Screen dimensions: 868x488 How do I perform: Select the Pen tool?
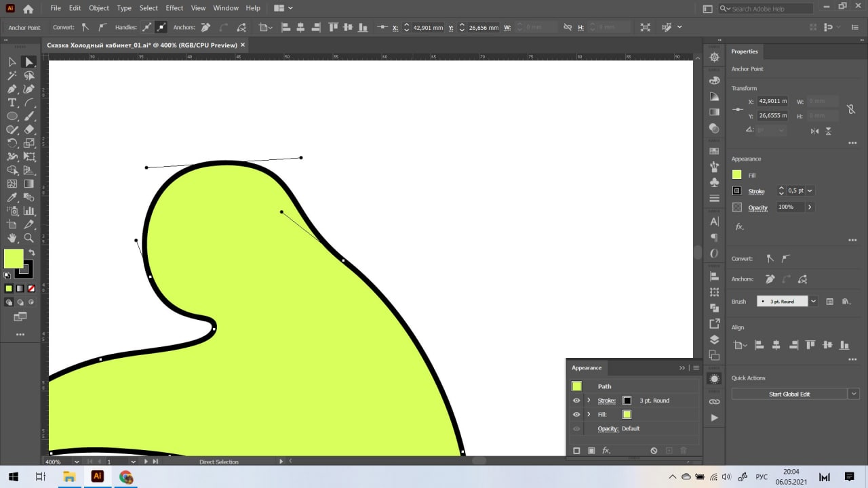[x=12, y=89]
